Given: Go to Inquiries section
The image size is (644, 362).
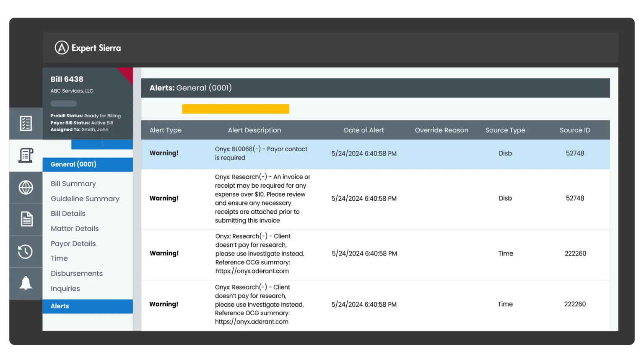Looking at the screenshot, I should [x=65, y=288].
